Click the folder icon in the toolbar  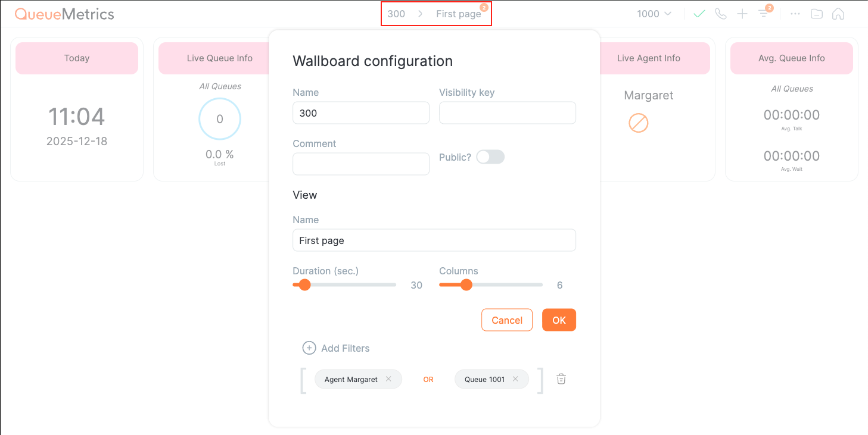click(x=816, y=13)
